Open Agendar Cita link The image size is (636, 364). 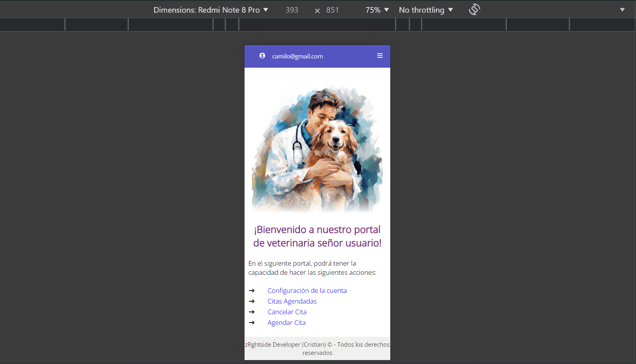[286, 323]
